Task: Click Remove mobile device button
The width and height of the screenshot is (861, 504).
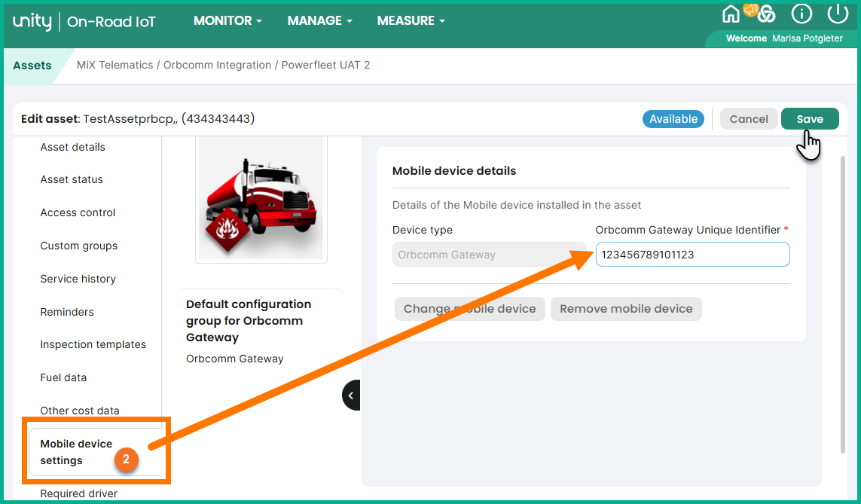Action: click(x=626, y=309)
